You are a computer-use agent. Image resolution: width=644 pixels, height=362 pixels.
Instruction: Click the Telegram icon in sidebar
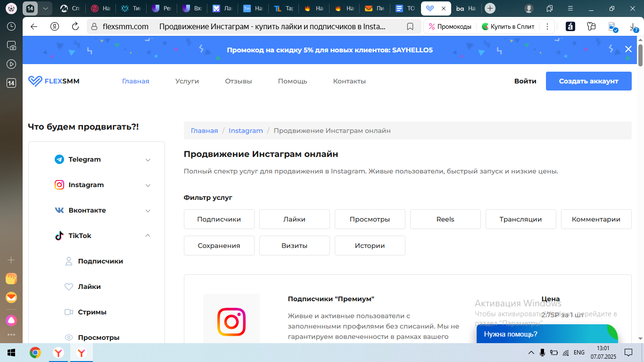59,159
